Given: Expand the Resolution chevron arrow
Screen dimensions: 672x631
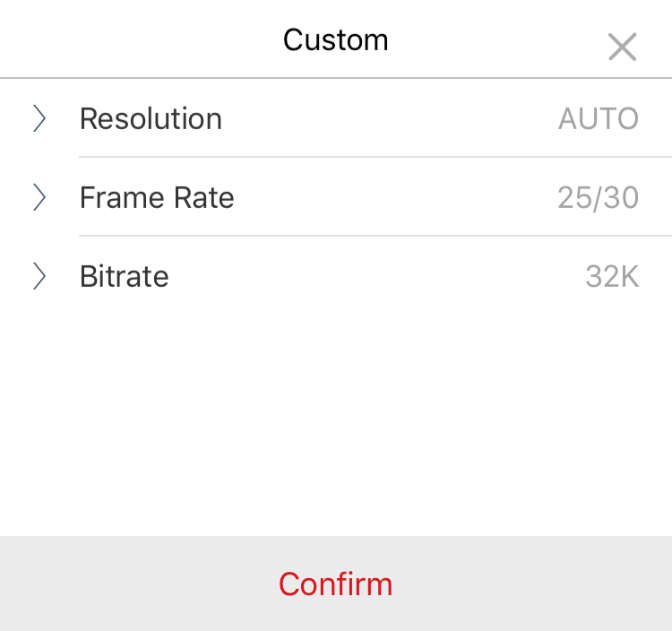Looking at the screenshot, I should [x=39, y=118].
